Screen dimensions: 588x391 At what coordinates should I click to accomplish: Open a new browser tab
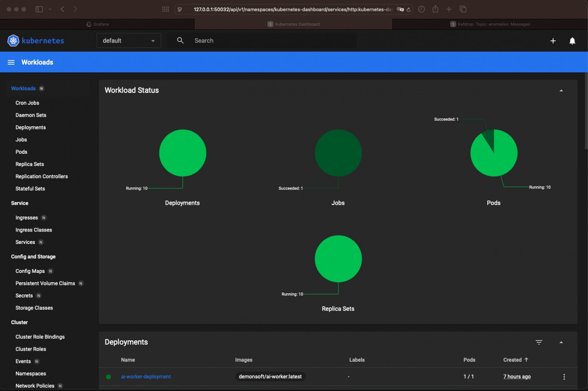pos(449,9)
